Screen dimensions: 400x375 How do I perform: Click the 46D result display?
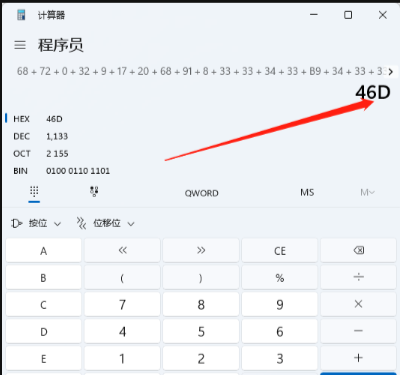373,92
